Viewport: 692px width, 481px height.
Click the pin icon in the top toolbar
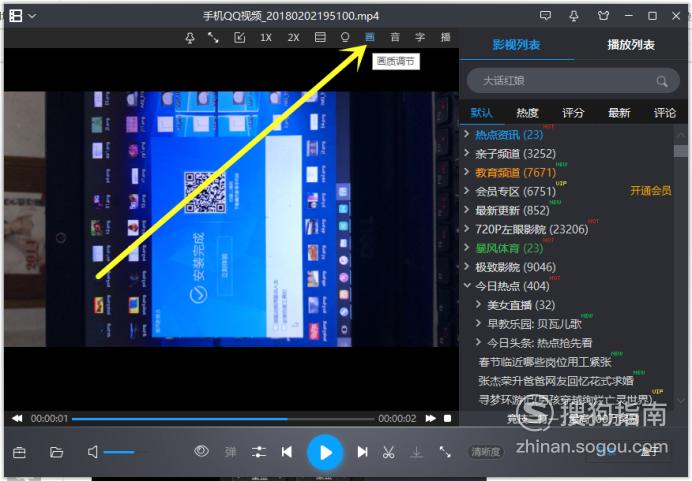[190, 38]
